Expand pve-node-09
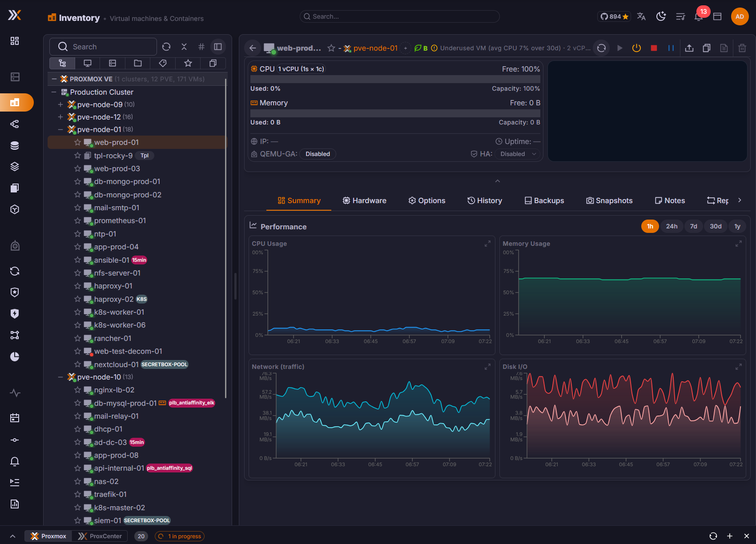The width and height of the screenshot is (756, 544). (60, 104)
